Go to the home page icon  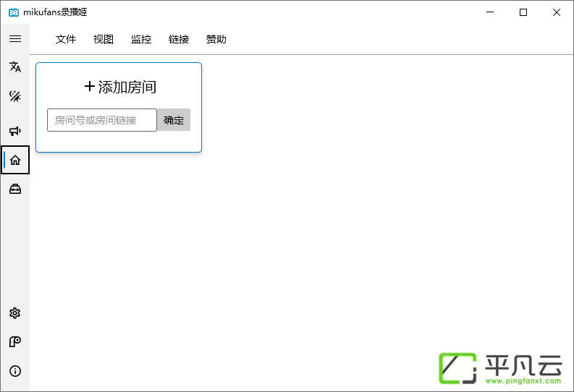point(15,160)
